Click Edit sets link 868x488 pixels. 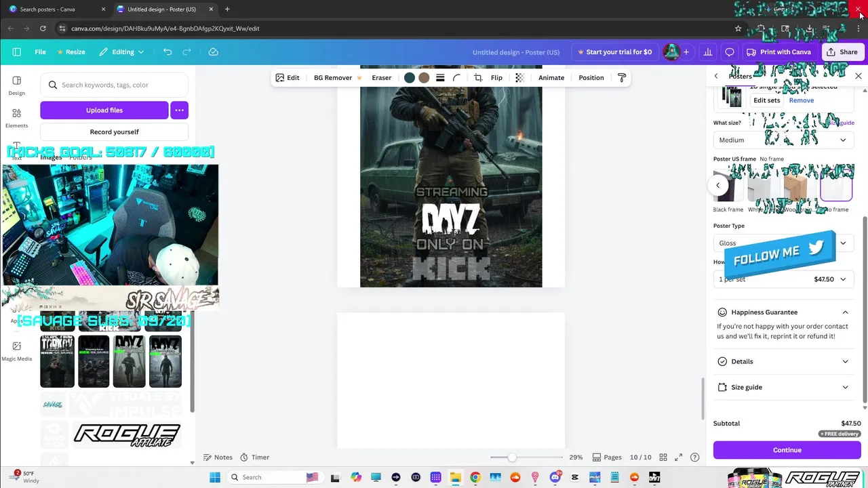coord(766,100)
